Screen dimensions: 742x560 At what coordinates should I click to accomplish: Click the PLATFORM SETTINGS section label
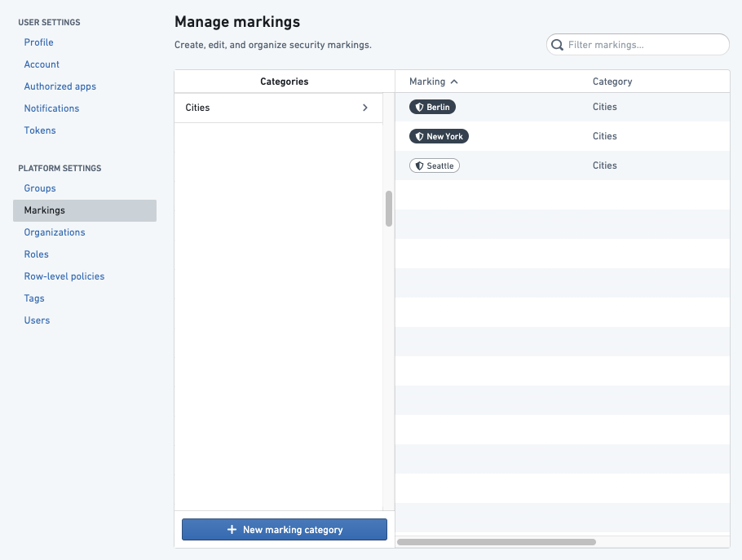click(x=60, y=169)
